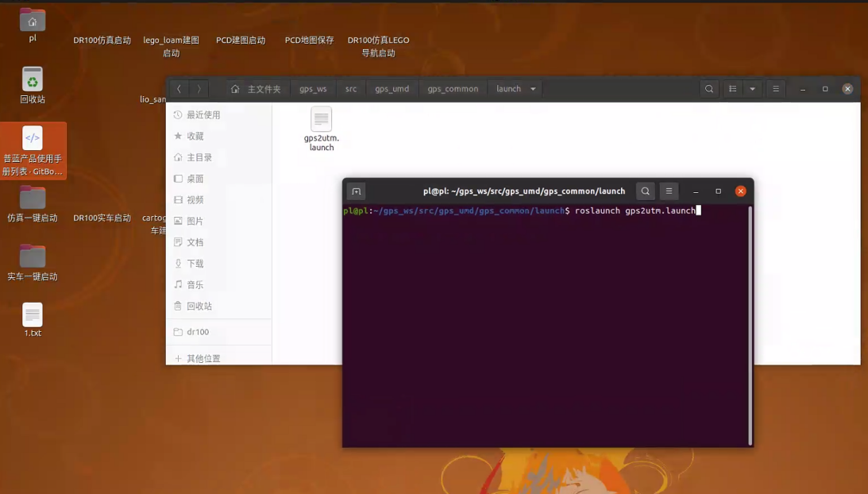Image resolution: width=868 pixels, height=494 pixels.
Task: Select the gps2utm.launch file icon
Action: [x=322, y=120]
